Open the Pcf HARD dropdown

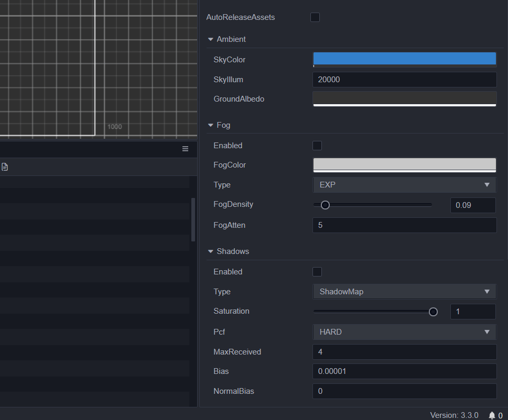(x=404, y=332)
